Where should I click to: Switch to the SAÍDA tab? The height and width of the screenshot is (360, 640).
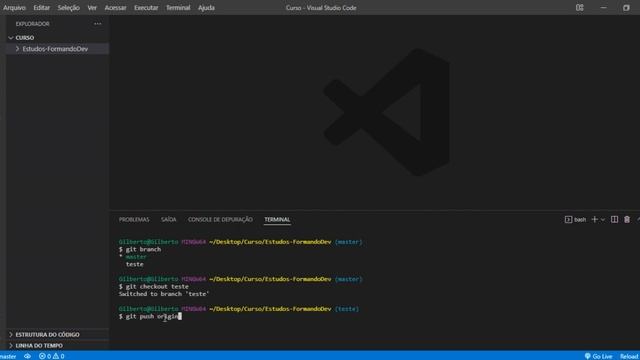coord(169,220)
